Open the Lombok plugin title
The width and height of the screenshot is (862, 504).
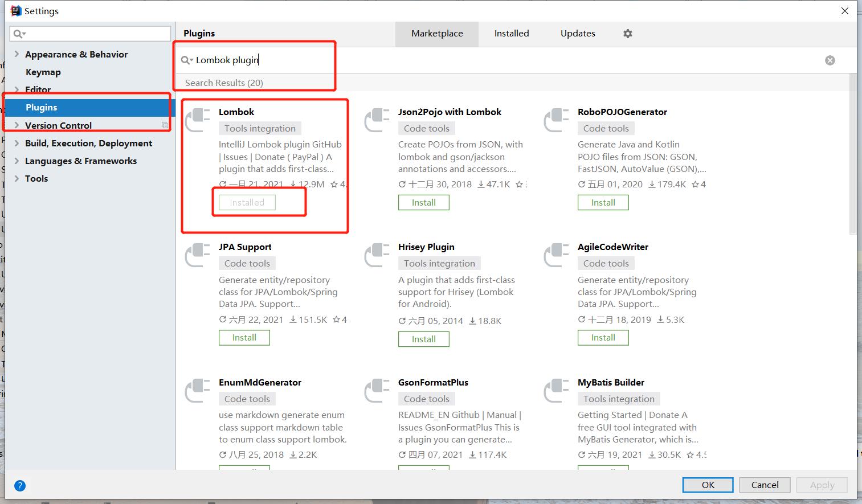click(236, 112)
